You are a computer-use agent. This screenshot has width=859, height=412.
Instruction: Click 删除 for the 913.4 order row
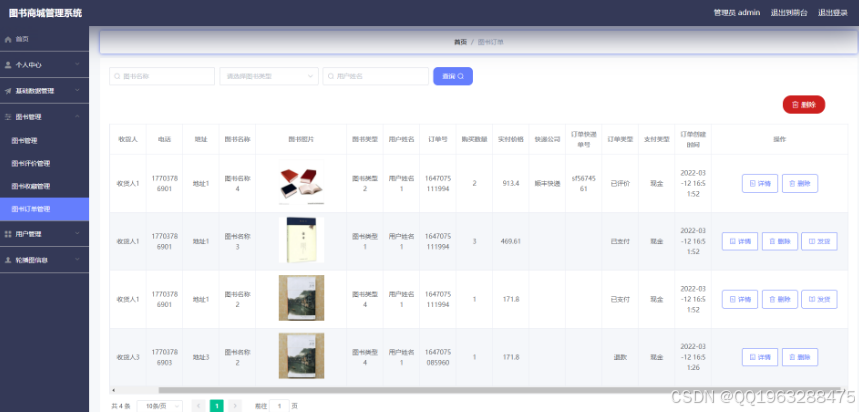pyautogui.click(x=800, y=184)
